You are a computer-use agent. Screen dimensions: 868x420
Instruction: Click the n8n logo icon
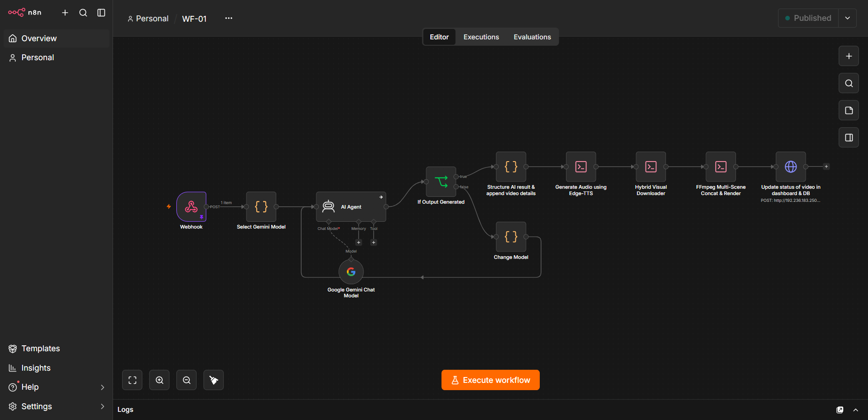click(x=16, y=12)
